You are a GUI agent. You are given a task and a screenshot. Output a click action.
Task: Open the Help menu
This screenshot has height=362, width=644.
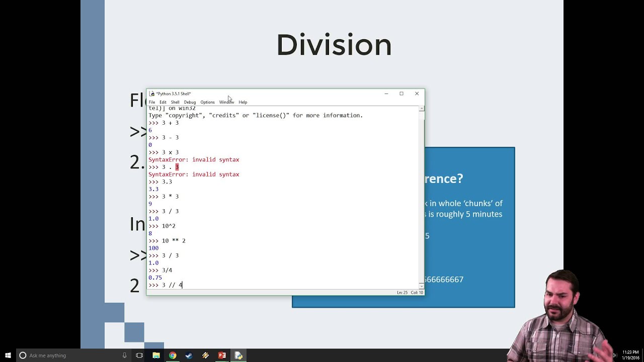click(243, 102)
